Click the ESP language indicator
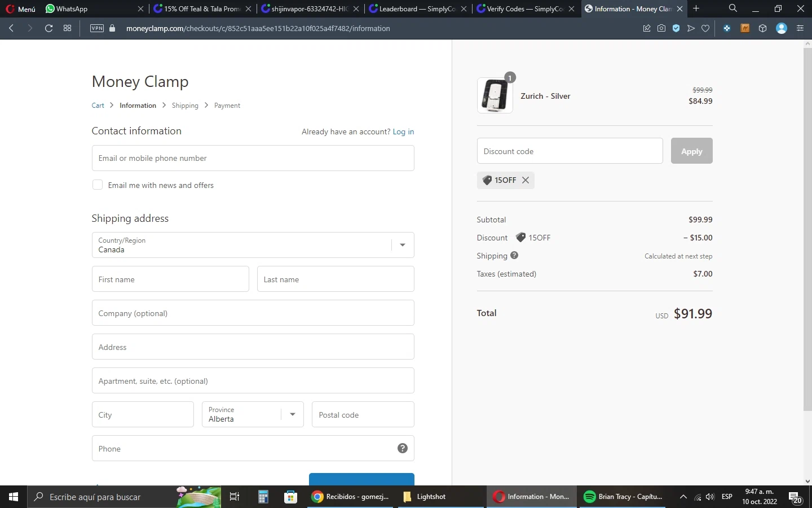The height and width of the screenshot is (508, 812). tap(727, 497)
